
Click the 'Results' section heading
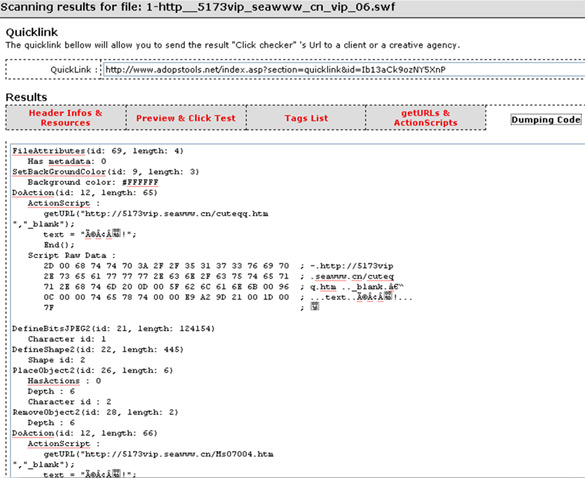(x=26, y=97)
